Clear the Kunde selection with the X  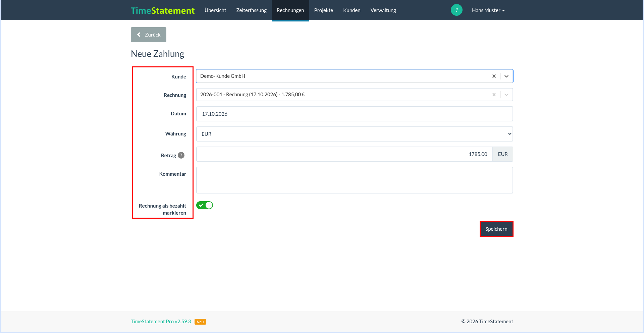pos(494,76)
